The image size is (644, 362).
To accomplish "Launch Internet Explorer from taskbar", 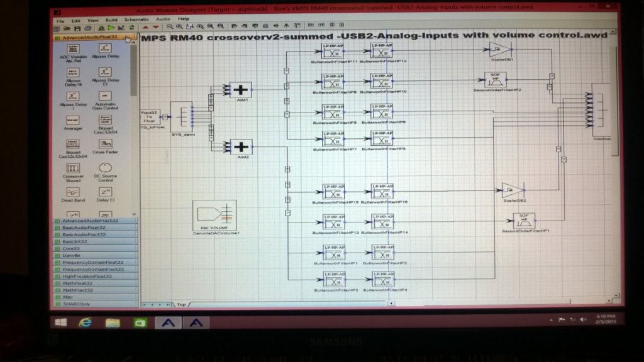I will pos(86,322).
